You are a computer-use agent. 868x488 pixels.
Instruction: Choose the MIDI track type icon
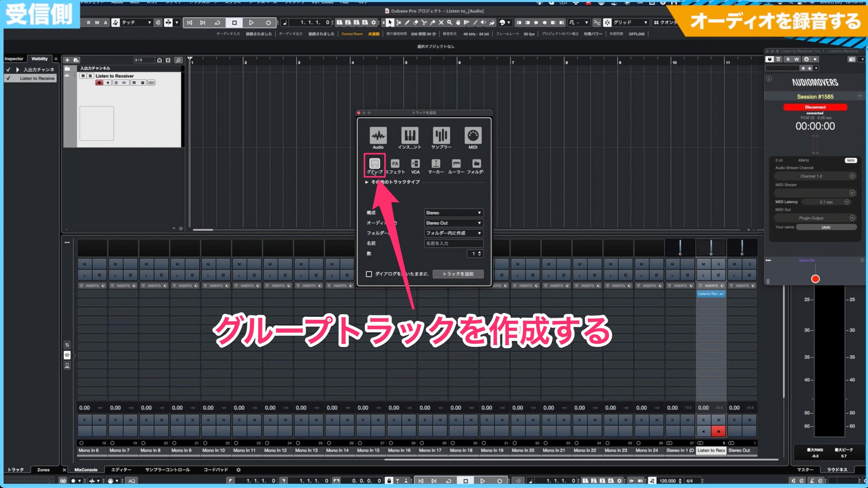coord(473,136)
